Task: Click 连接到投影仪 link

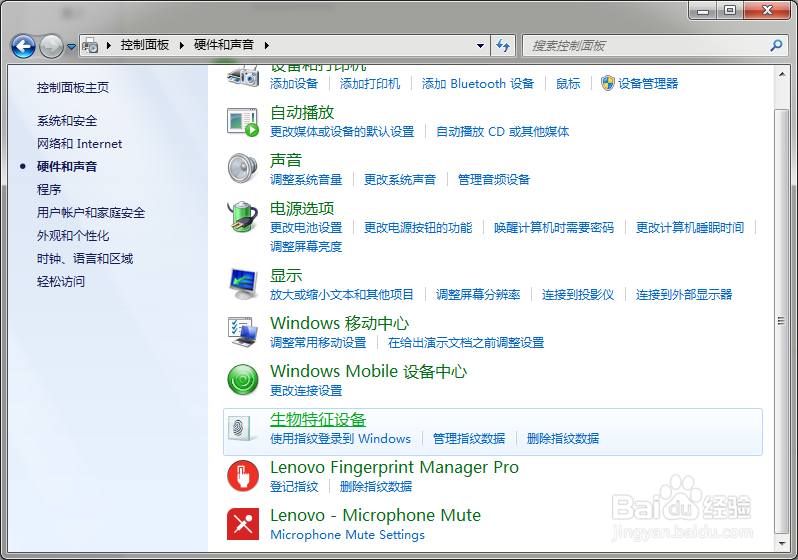Action: [x=578, y=295]
